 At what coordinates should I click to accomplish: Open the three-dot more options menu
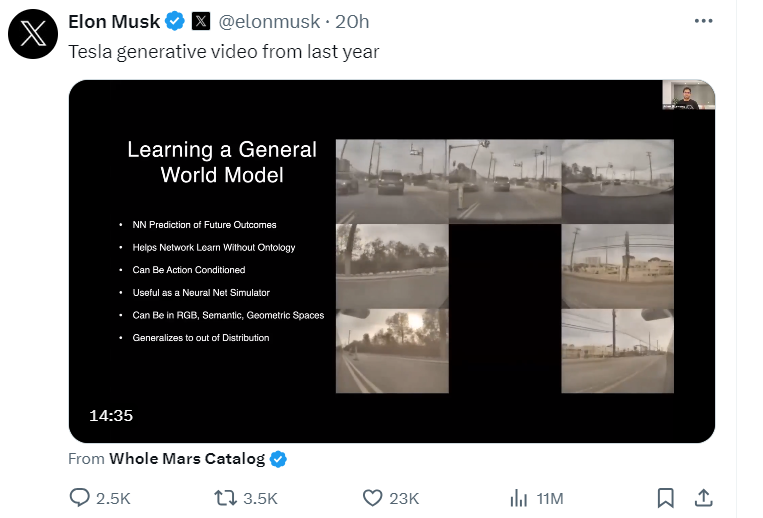pyautogui.click(x=704, y=21)
